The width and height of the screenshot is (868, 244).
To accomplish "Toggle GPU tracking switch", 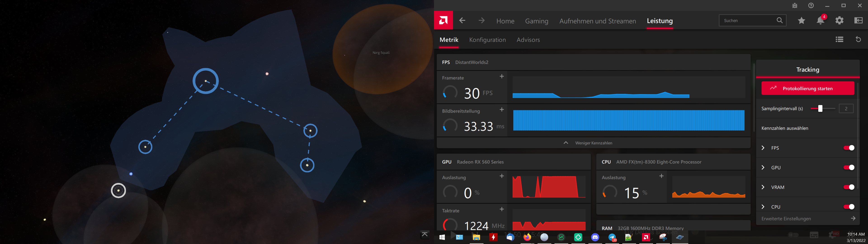I will pyautogui.click(x=849, y=167).
